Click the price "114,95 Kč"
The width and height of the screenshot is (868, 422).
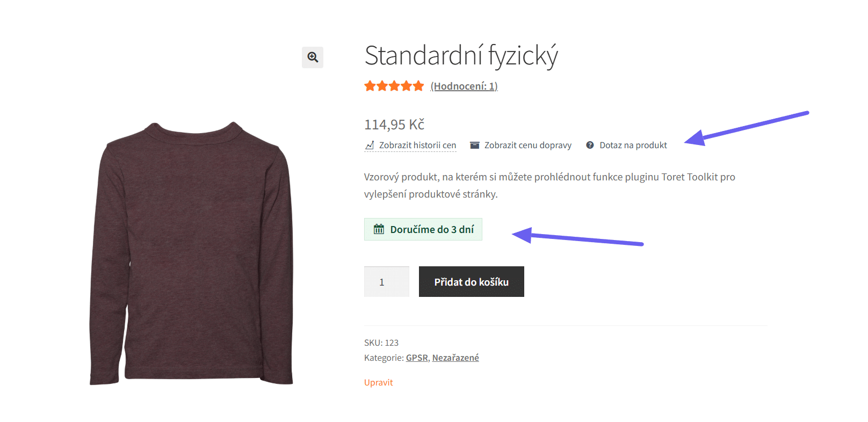coord(394,125)
